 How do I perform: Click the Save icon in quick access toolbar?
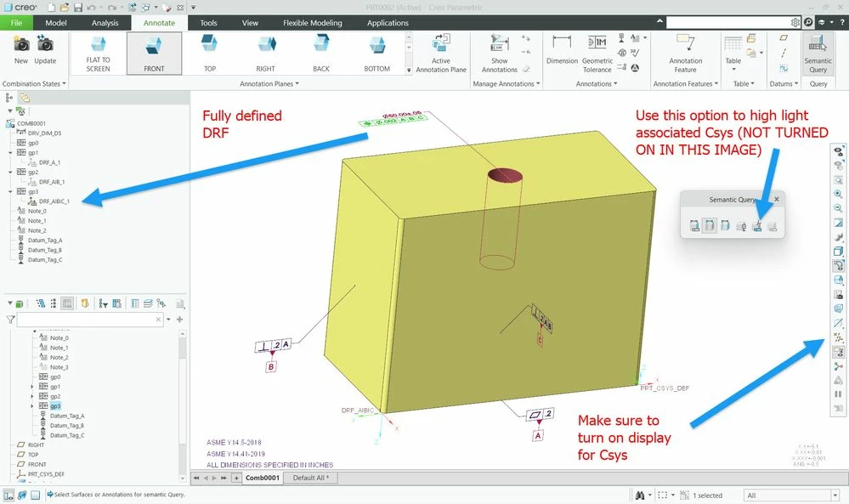click(77, 8)
